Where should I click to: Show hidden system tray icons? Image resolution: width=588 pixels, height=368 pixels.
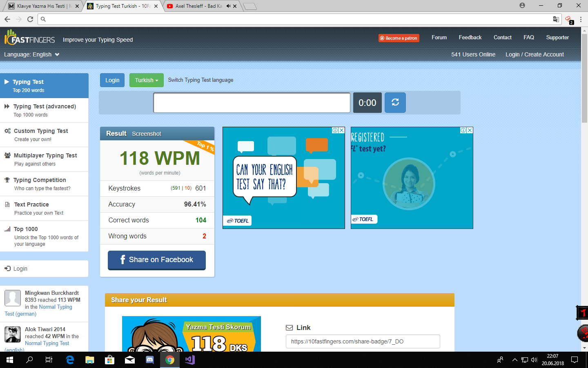[514, 360]
